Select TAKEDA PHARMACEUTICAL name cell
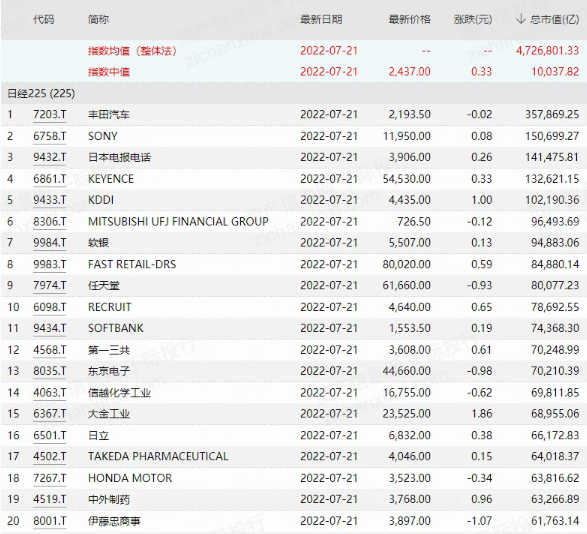 tap(158, 456)
